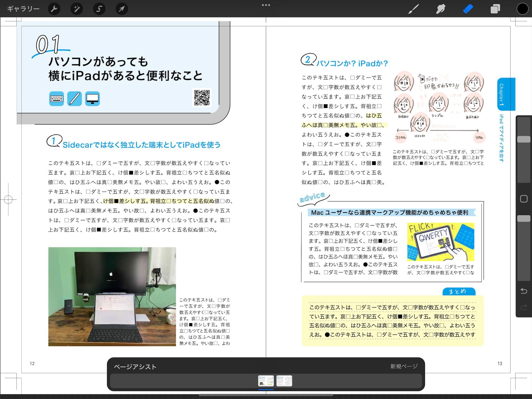The width and height of the screenshot is (532, 399).
Task: Adjust the brush opacity slider handle
Action: coord(524,218)
